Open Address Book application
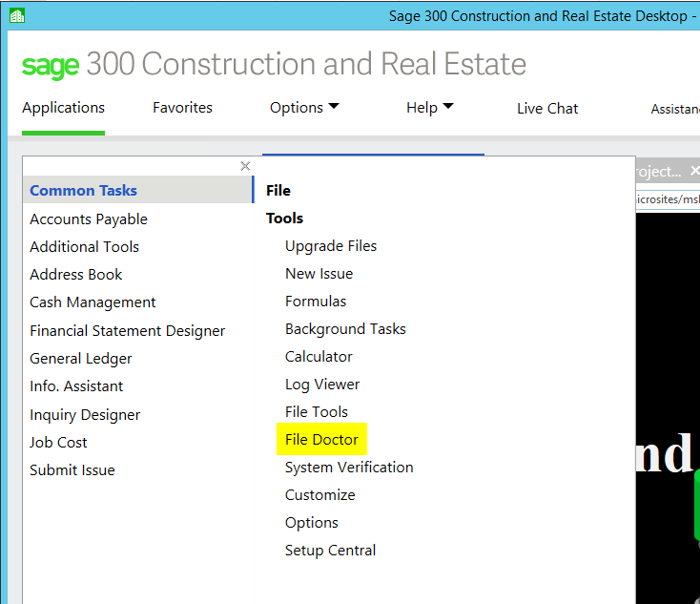The width and height of the screenshot is (700, 604). pyautogui.click(x=76, y=274)
